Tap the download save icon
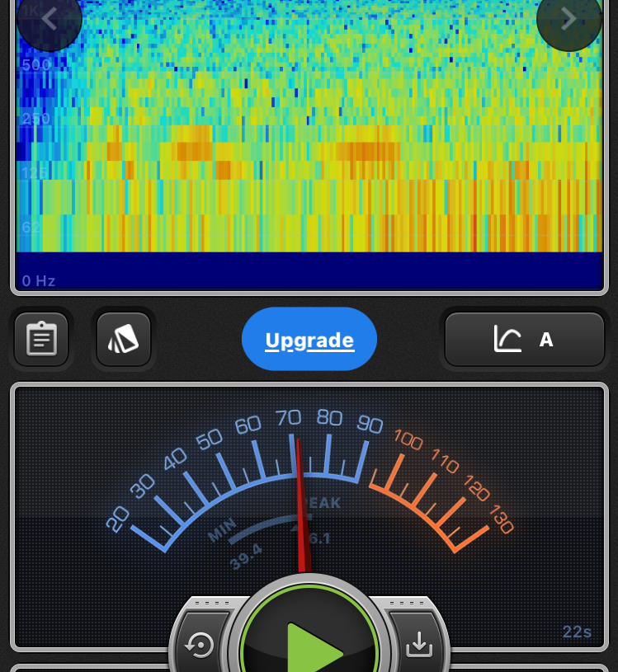 coord(419,645)
